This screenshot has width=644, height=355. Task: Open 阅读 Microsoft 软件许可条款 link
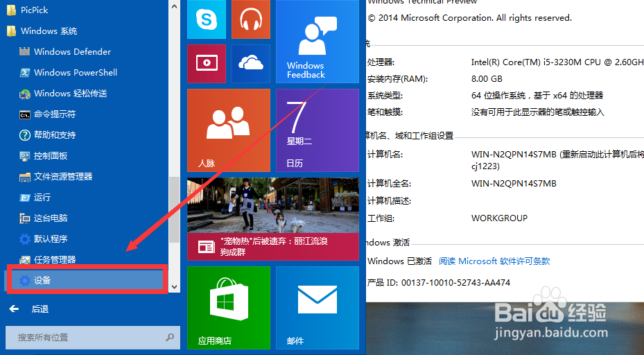494,261
